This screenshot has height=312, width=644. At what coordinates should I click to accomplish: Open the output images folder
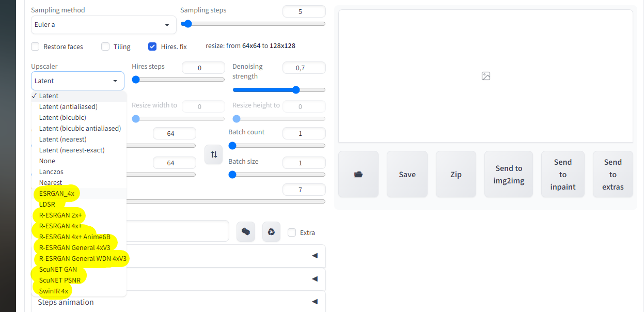pos(358,174)
